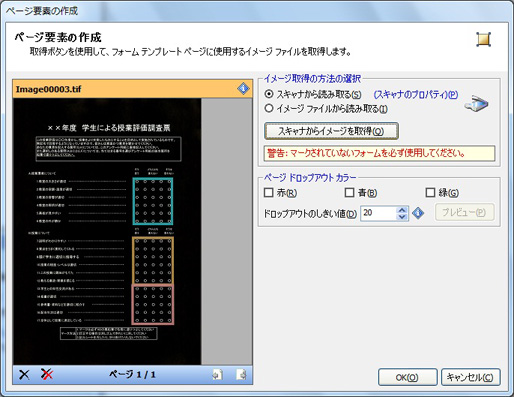Click the scanned form preview image
This screenshot has width=514, height=397.
(x=107, y=231)
